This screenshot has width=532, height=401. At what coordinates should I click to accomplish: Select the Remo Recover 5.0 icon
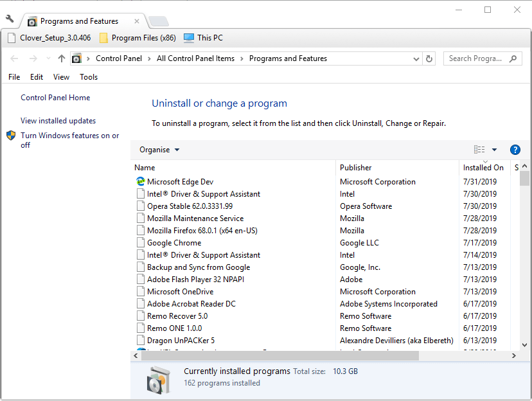141,316
